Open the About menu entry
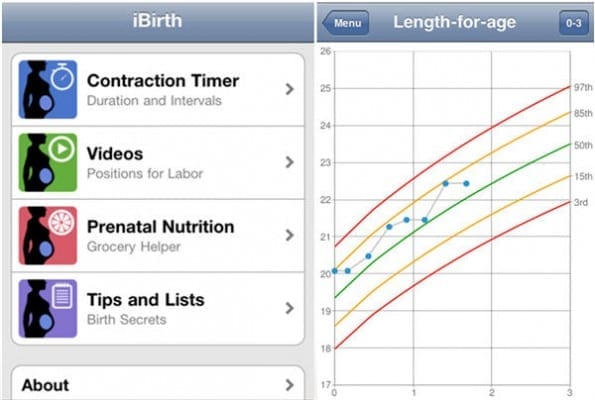This screenshot has height=400, width=595. click(x=158, y=383)
